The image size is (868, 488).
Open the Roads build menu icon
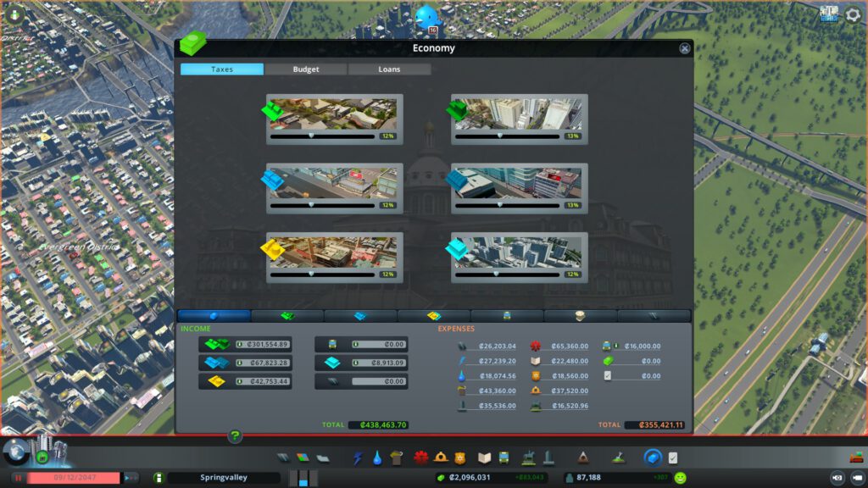[283, 458]
